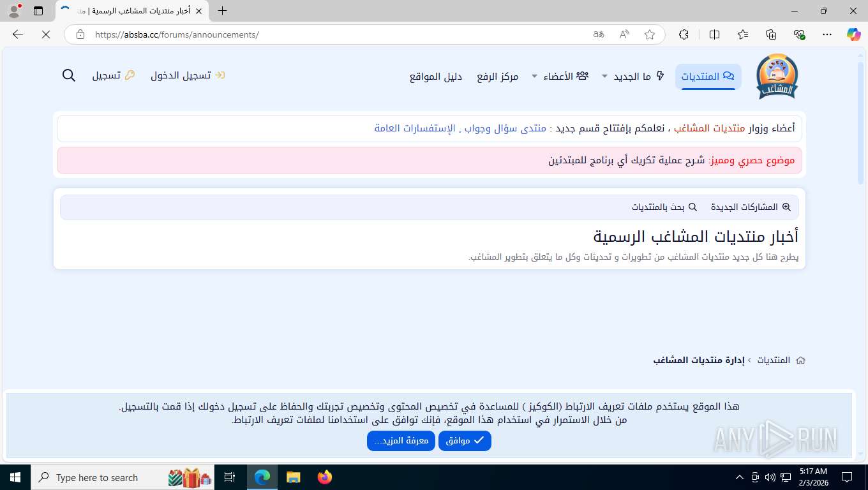The image size is (868, 490).
Task: Click تسجيل الدخول login link
Action: (188, 75)
